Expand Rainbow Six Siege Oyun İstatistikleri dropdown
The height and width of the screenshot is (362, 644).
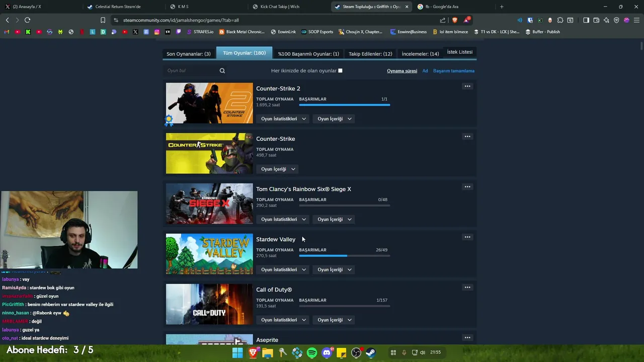pos(283,219)
